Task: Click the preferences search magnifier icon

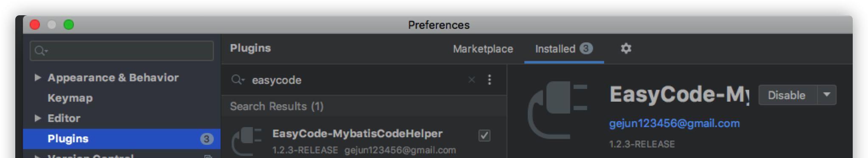Action: coord(41,51)
